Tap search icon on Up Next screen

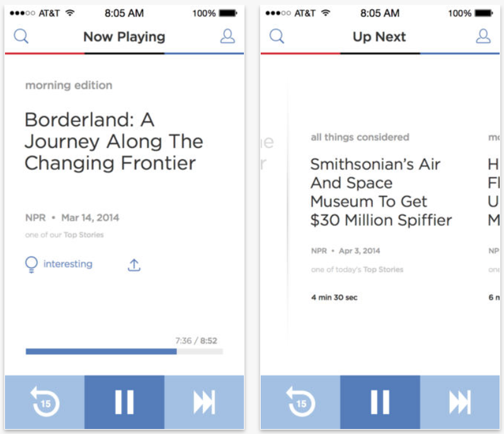coord(277,36)
